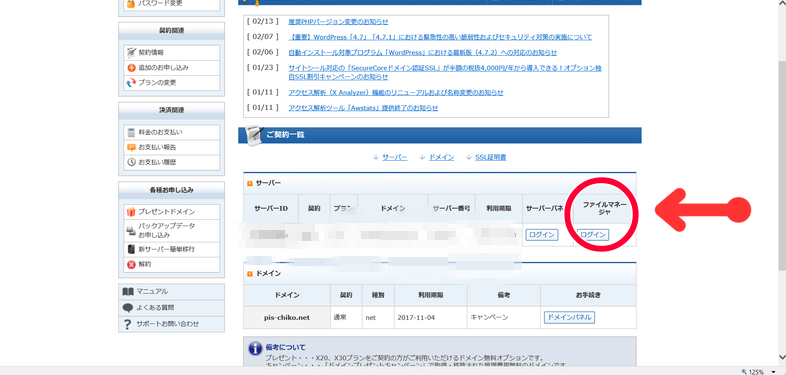The height and width of the screenshot is (375, 786).
Task: Click the question mark icon for サポートお問い合わせ
Action: pyautogui.click(x=127, y=324)
